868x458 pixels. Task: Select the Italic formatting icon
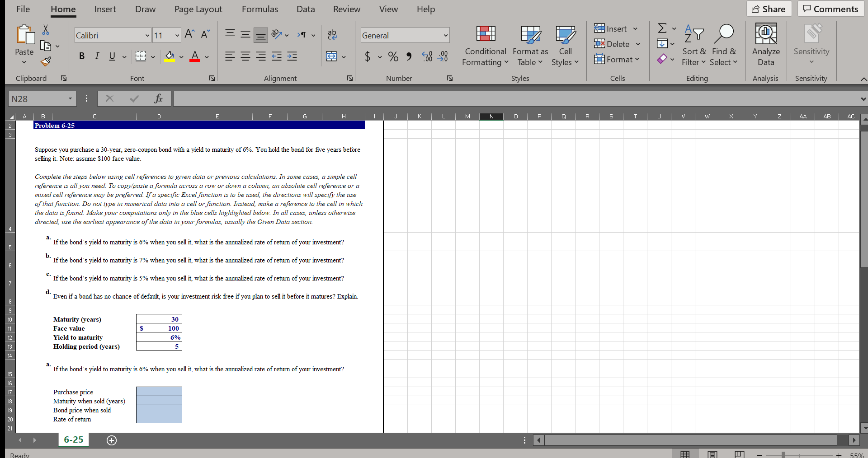point(97,56)
